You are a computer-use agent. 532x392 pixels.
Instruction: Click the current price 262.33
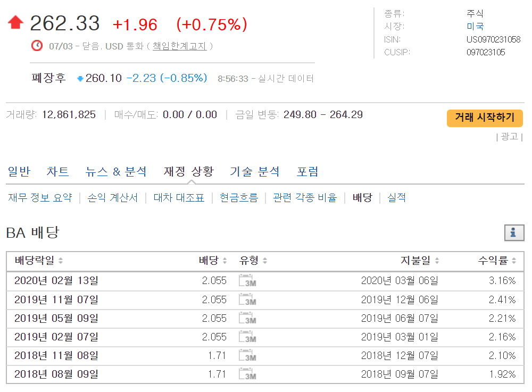point(65,23)
